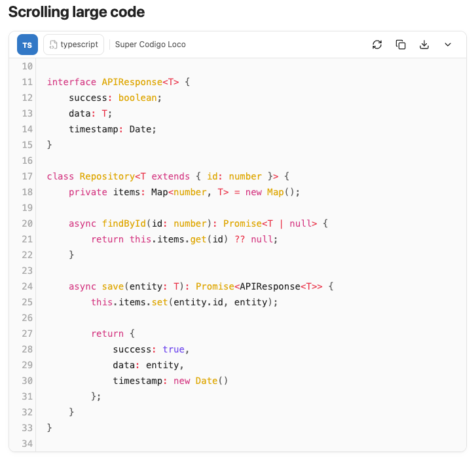Click 'this.items.get(id)' on line 21
This screenshot has height=458, width=476.
(179, 239)
